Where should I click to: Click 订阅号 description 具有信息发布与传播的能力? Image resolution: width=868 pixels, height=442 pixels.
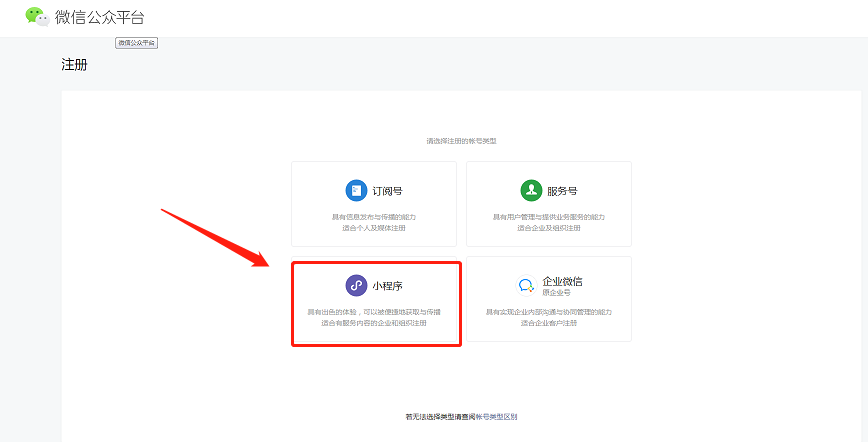coord(374,217)
